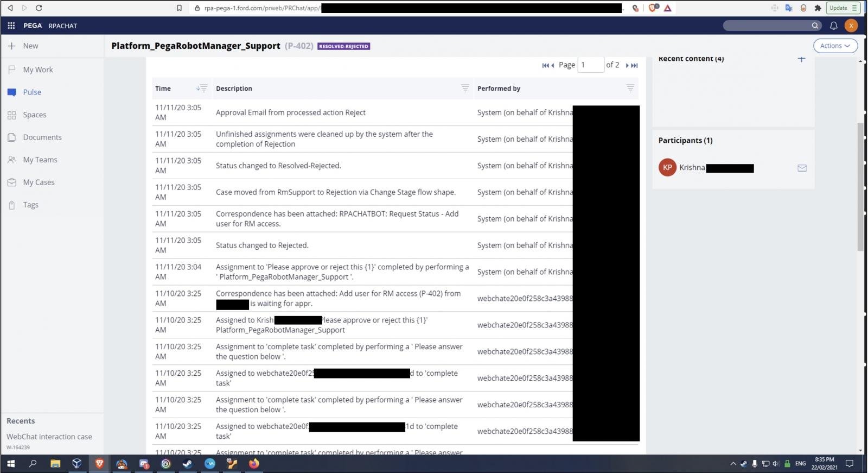Click the Pega header search box
The height and width of the screenshot is (473, 868).
[772, 26]
